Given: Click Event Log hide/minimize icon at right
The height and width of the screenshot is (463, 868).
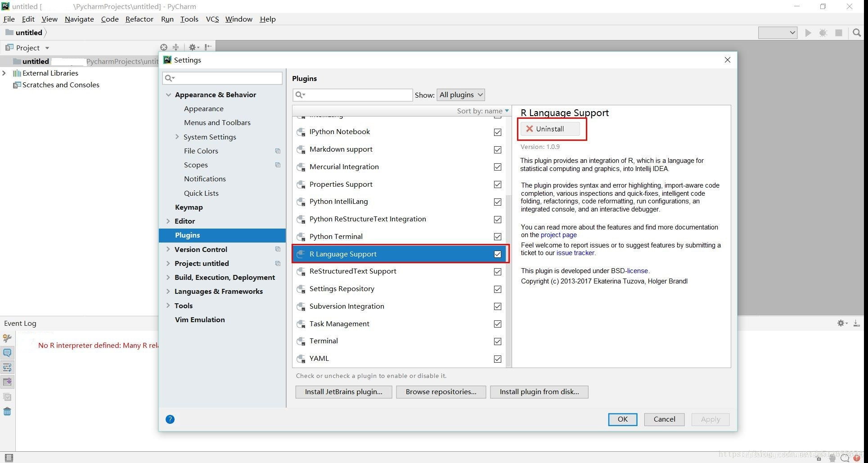Looking at the screenshot, I should pos(856,323).
